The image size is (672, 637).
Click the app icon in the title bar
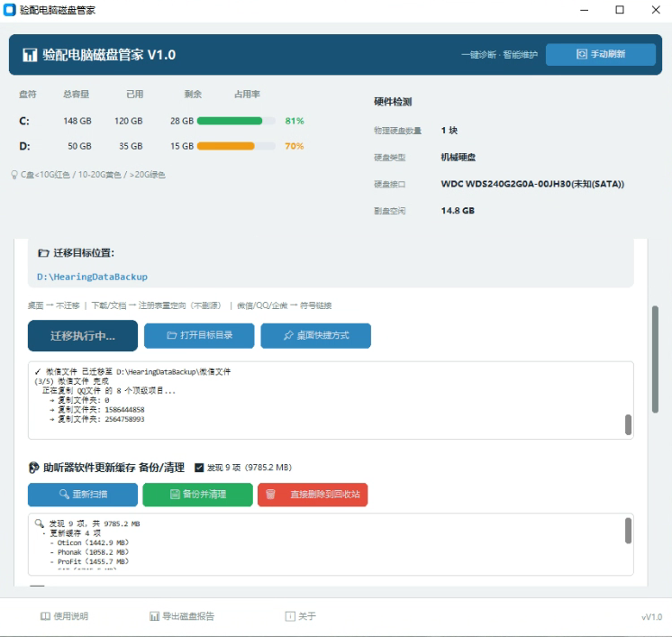[9, 9]
